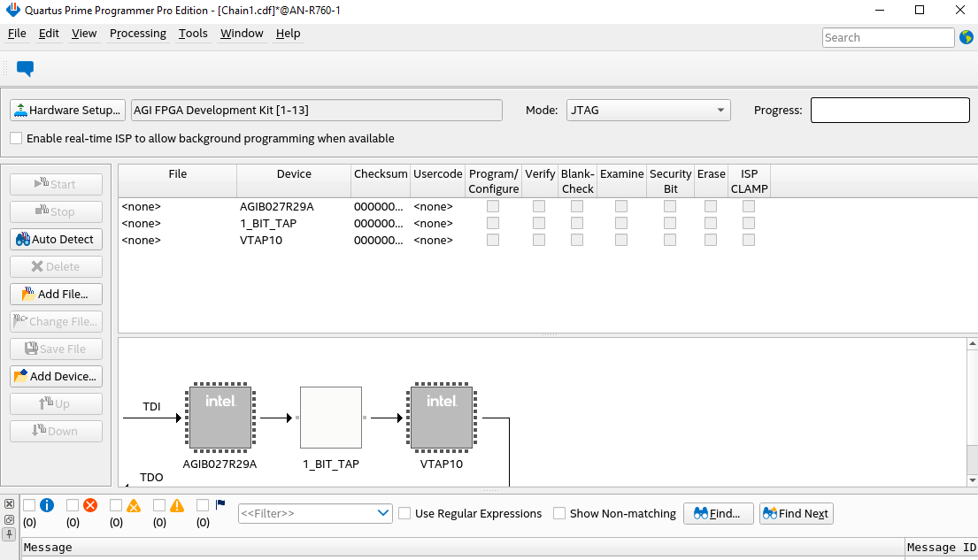The width and height of the screenshot is (978, 560).
Task: Open the Processing menu
Action: 137,34
